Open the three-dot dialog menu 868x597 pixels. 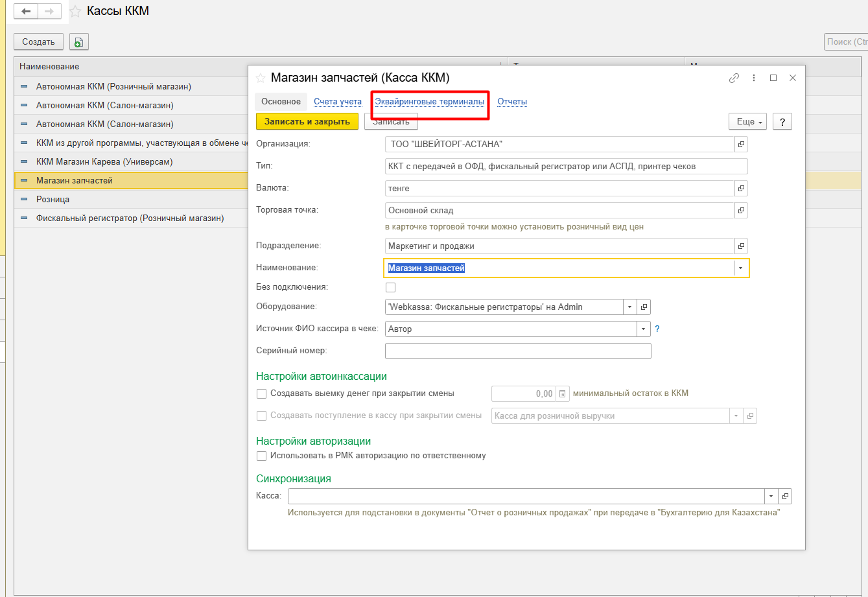tap(754, 78)
